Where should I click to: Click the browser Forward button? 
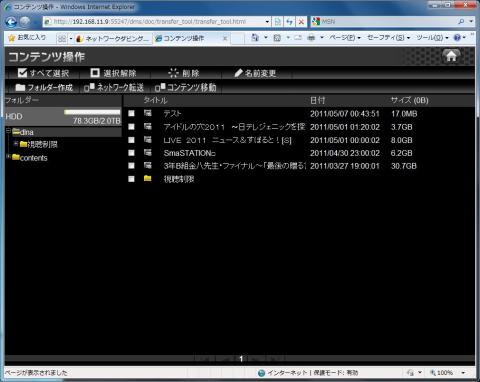pos(25,22)
